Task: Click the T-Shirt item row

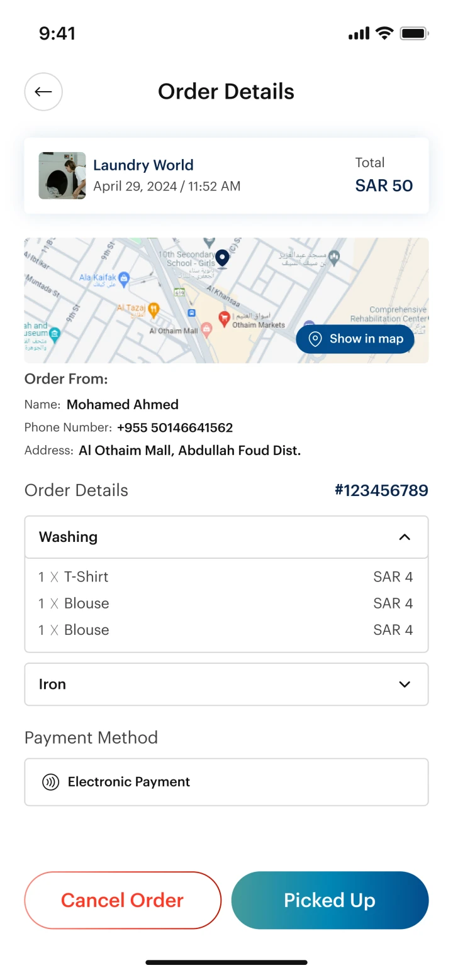Action: coord(225,576)
